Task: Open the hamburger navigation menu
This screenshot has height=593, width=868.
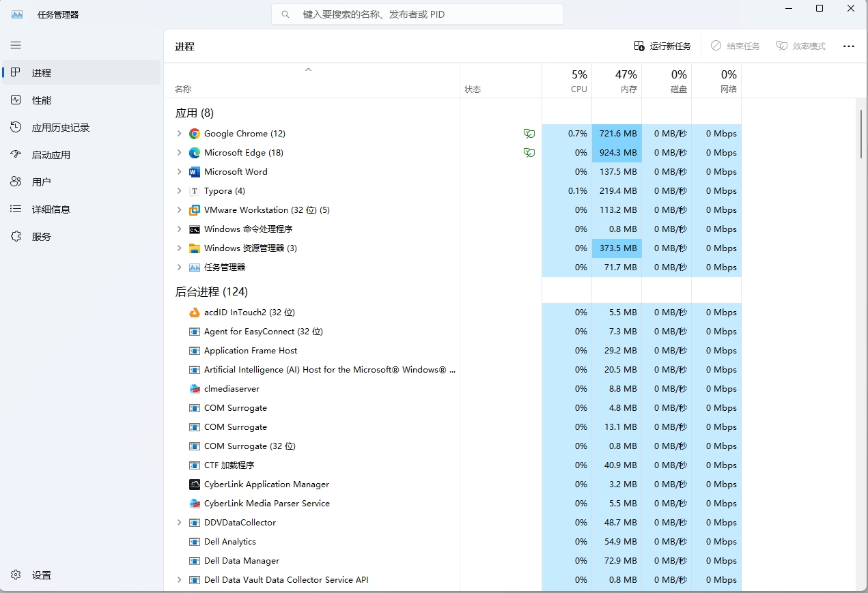Action: pyautogui.click(x=16, y=45)
